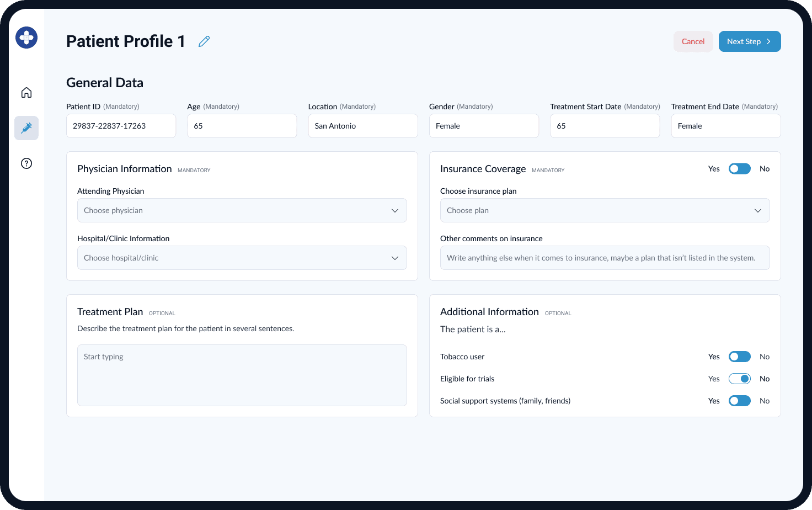Viewport: 812px width, 510px height.
Task: Open the Choose physician dropdown
Action: click(x=242, y=210)
